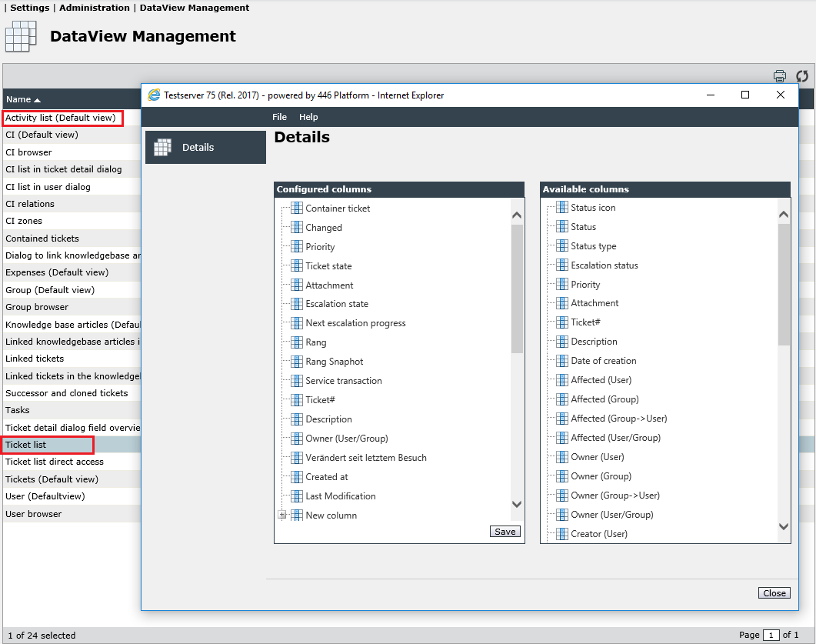
Task: Click the up arrow of Available columns scrollbar
Action: (783, 214)
